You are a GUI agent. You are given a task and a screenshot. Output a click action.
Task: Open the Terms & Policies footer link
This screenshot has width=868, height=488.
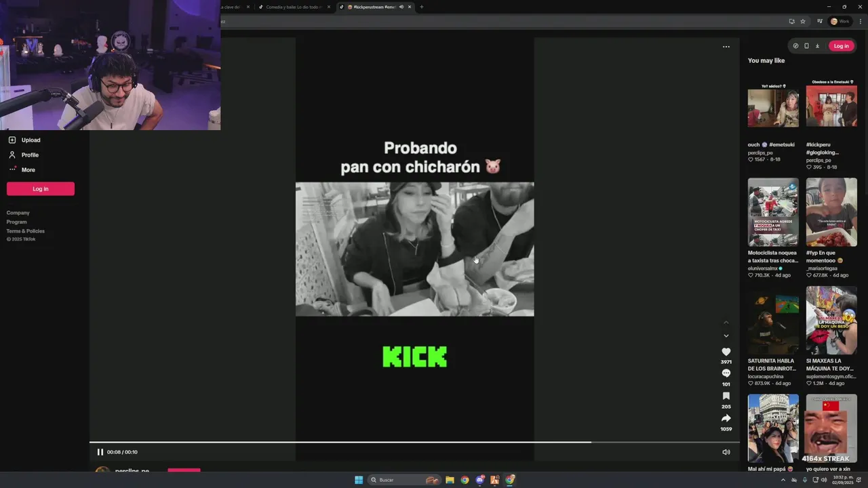click(26, 231)
